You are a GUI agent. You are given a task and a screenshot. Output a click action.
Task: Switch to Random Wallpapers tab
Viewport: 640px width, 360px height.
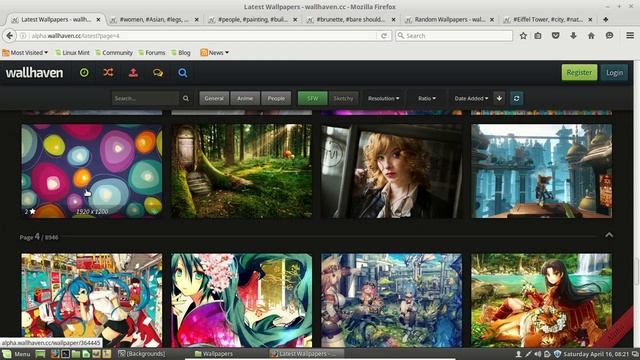(x=449, y=19)
